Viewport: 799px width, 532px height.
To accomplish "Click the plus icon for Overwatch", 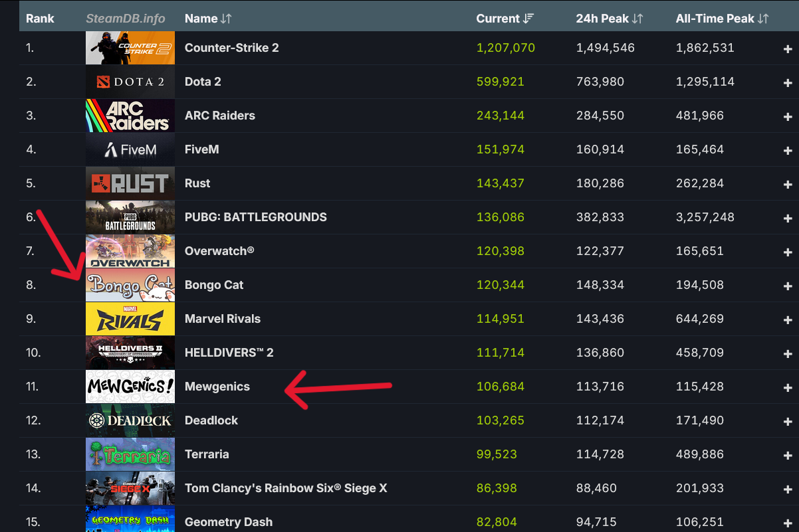I will pos(788,252).
